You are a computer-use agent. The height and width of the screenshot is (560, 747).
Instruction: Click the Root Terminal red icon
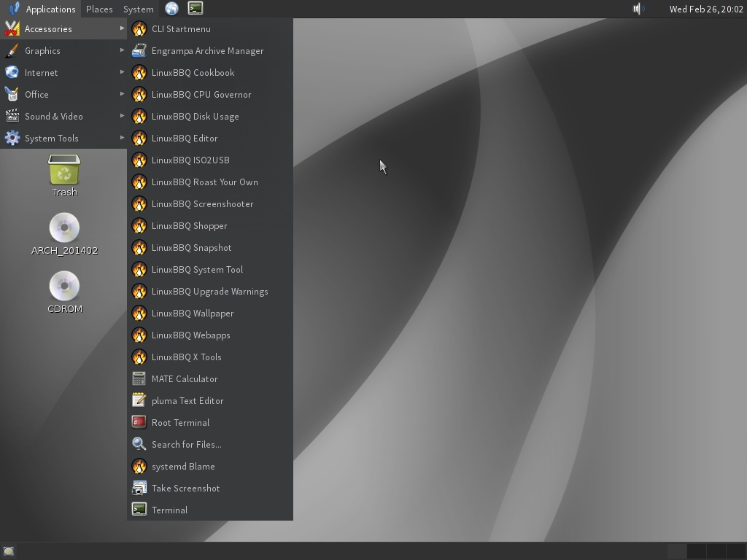tap(139, 423)
